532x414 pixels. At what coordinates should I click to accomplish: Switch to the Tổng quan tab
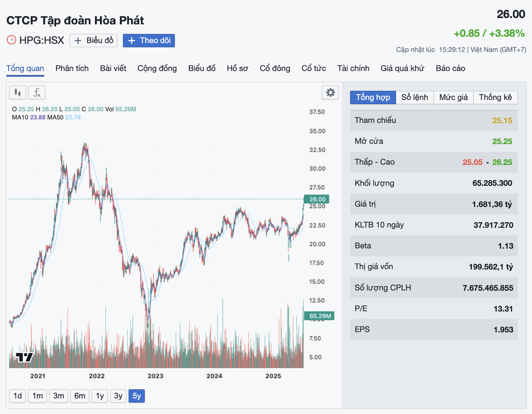click(25, 68)
